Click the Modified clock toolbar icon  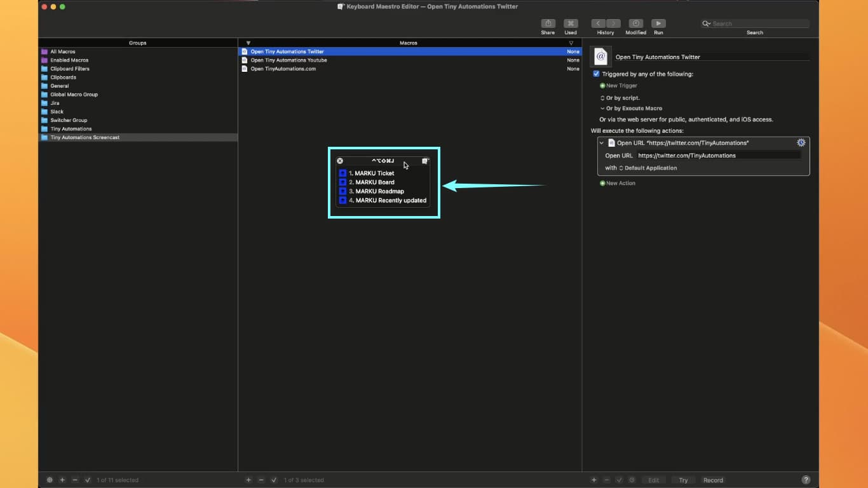click(635, 24)
